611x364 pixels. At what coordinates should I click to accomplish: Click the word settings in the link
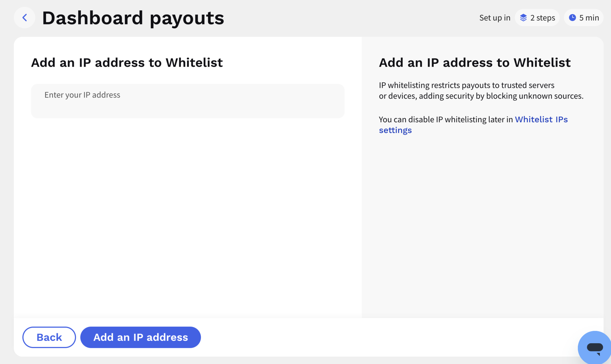(x=395, y=130)
